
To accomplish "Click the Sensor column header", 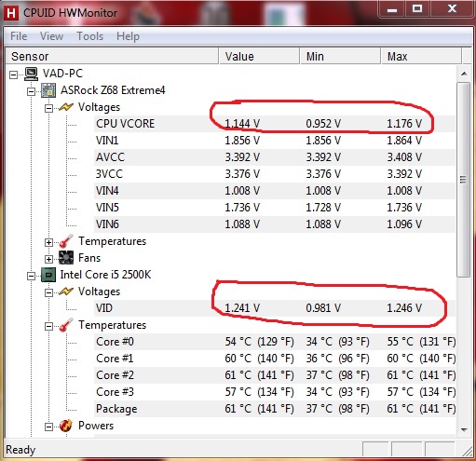I will click(112, 56).
